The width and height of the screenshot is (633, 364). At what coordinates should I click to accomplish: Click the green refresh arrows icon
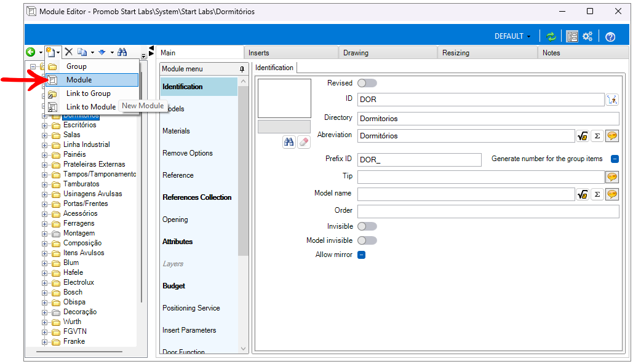551,36
